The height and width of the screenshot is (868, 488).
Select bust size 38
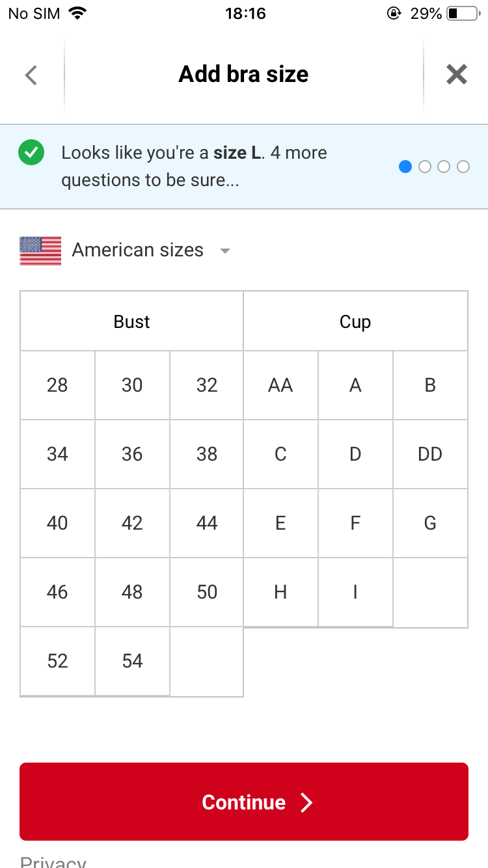point(207,454)
